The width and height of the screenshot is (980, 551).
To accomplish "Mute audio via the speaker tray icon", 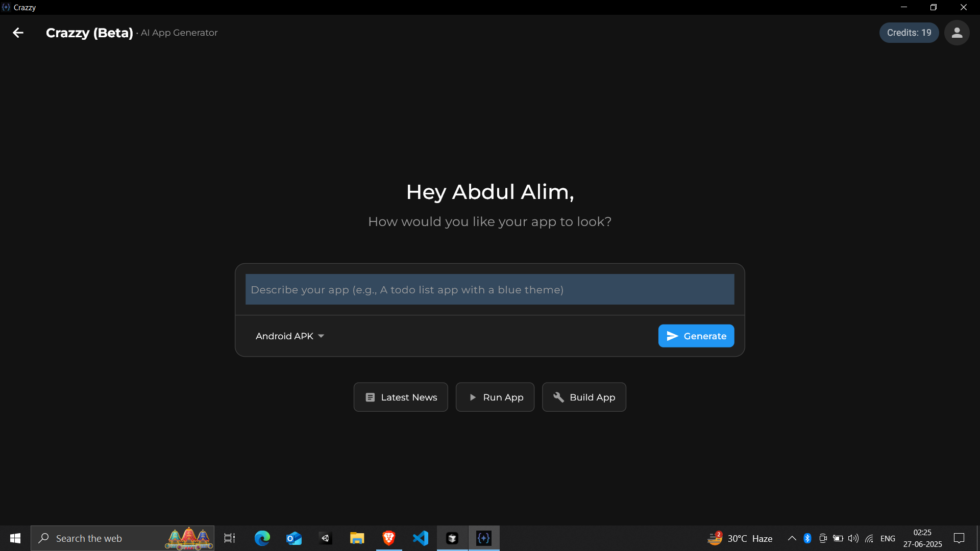I will (x=854, y=538).
